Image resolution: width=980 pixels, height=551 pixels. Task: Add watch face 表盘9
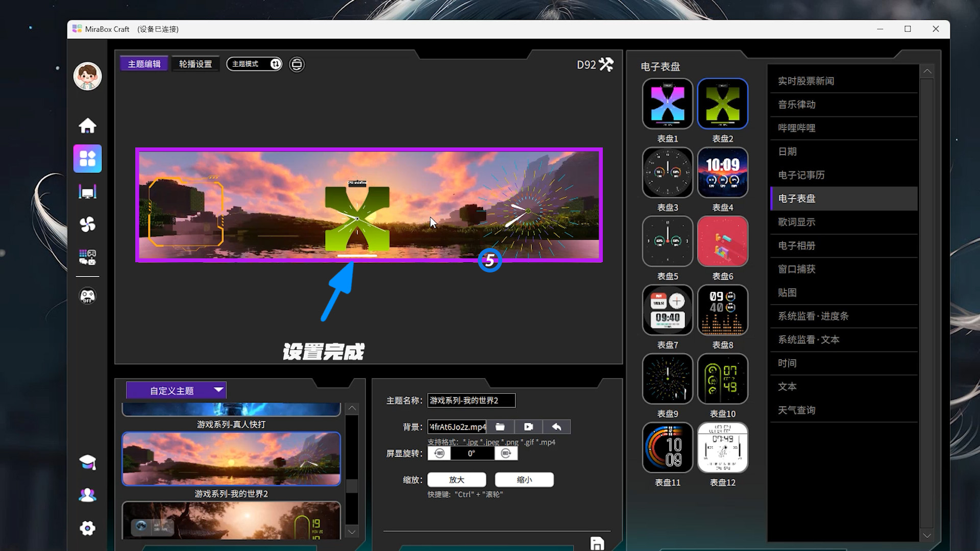(x=668, y=379)
